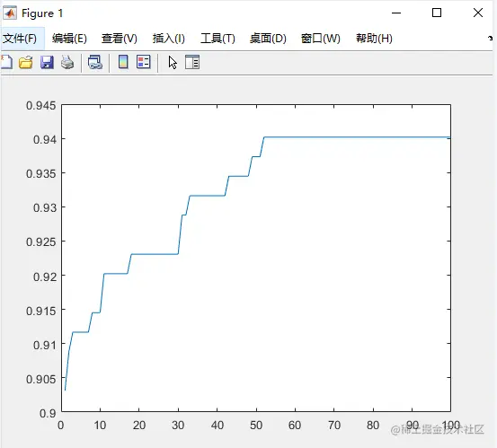Open the 桌面(D) menu

268,39
